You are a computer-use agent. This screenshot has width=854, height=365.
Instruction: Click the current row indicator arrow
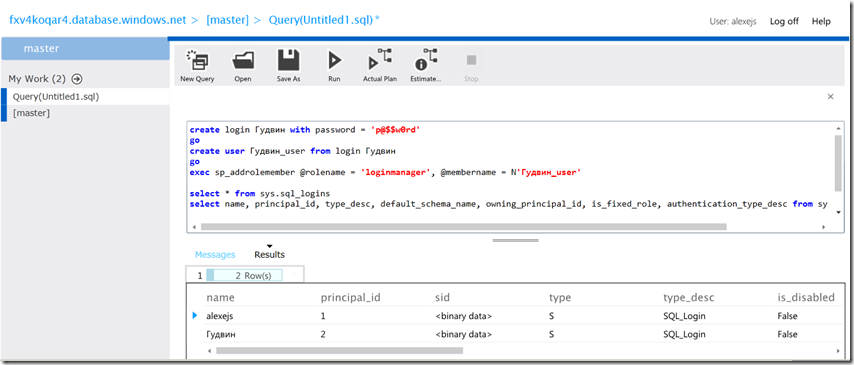195,315
